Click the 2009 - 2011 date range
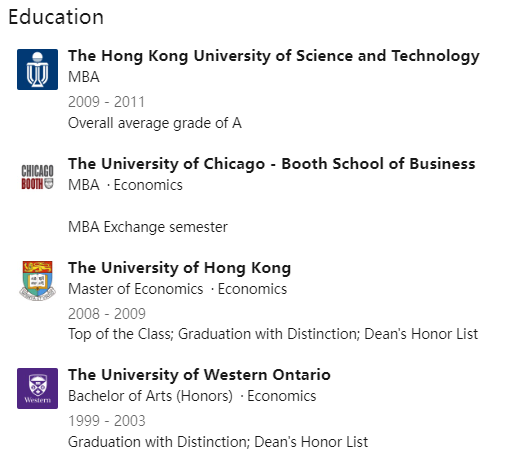 (106, 102)
